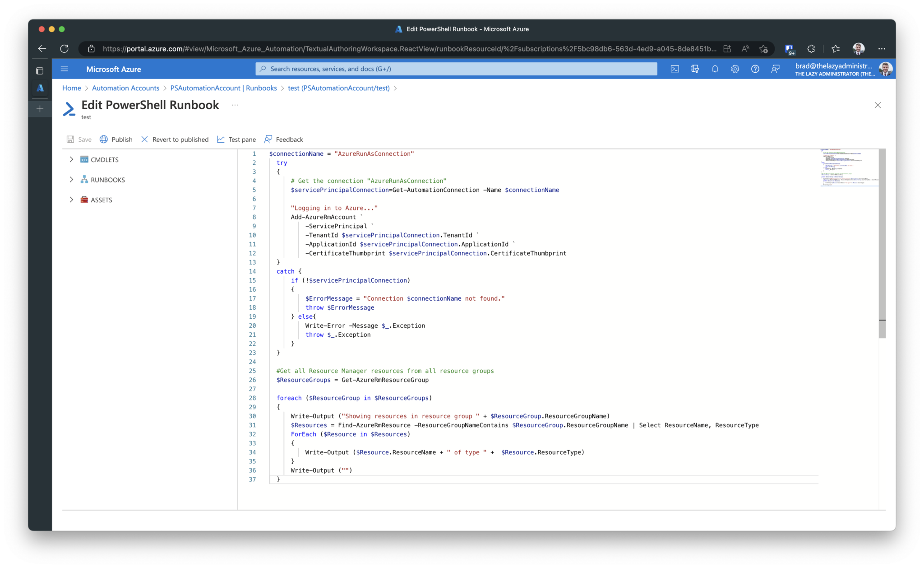Viewport: 924px width, 568px height.
Task: Click "Write-Error" on line 20
Action: (325, 326)
